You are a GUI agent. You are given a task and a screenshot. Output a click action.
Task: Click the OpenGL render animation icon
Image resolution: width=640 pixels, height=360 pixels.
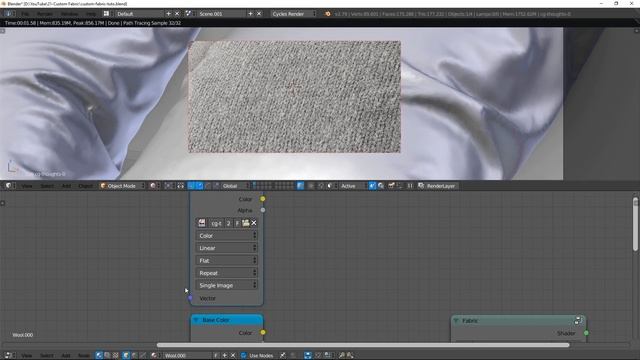[400, 186]
